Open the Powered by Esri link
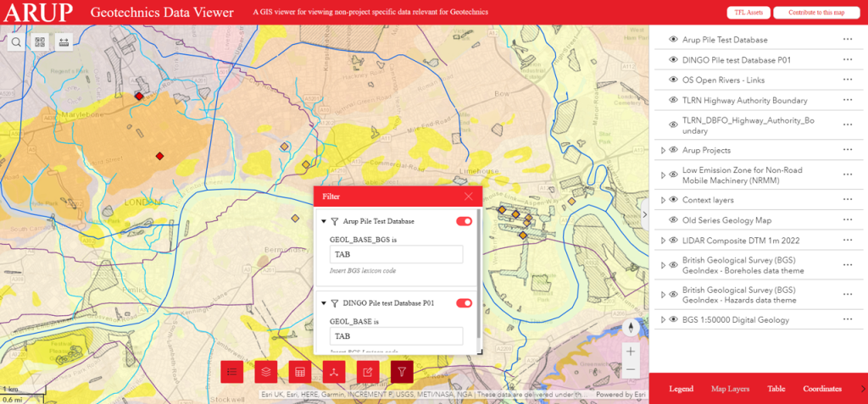 point(620,395)
